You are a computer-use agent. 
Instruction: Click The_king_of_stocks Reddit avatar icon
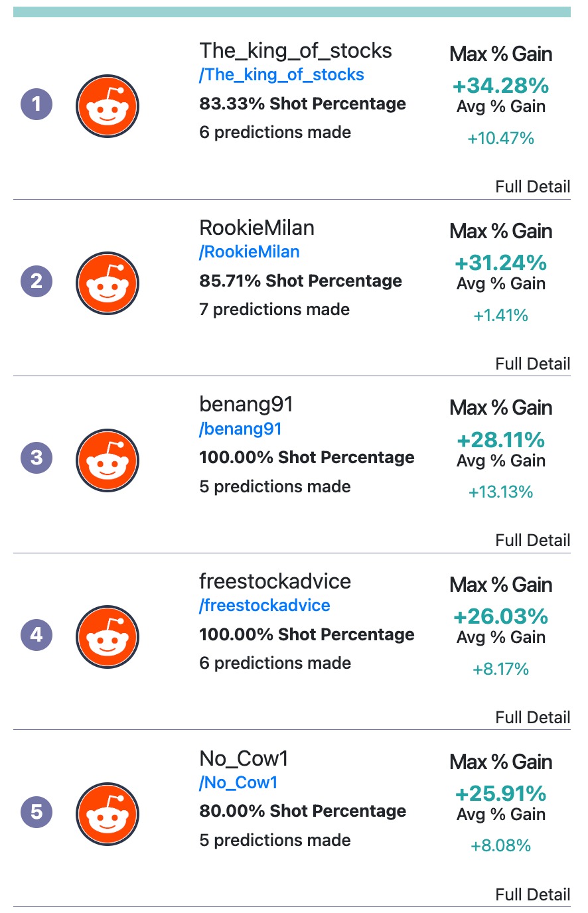point(108,106)
